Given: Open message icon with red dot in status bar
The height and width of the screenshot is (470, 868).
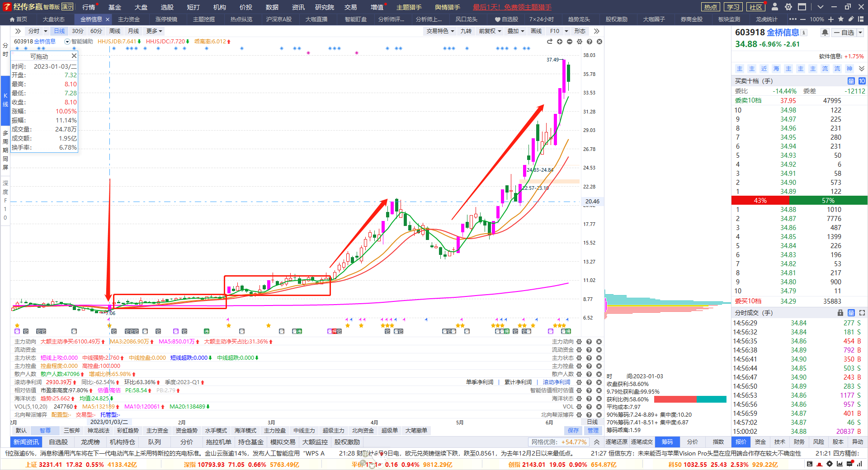Looking at the screenshot, I should coord(849,464).
